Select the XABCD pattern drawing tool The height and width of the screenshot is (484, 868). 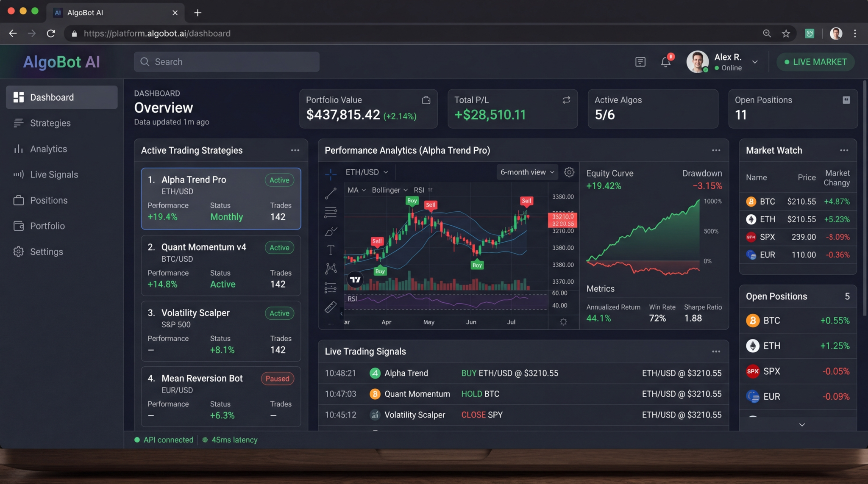click(x=331, y=268)
